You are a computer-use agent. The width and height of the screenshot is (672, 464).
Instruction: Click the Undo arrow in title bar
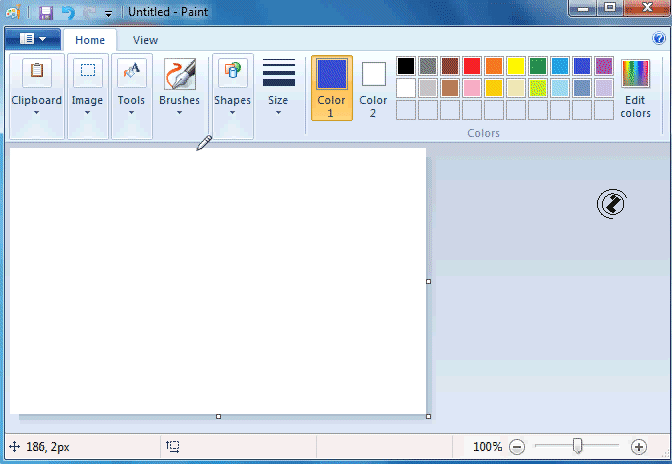pos(68,13)
